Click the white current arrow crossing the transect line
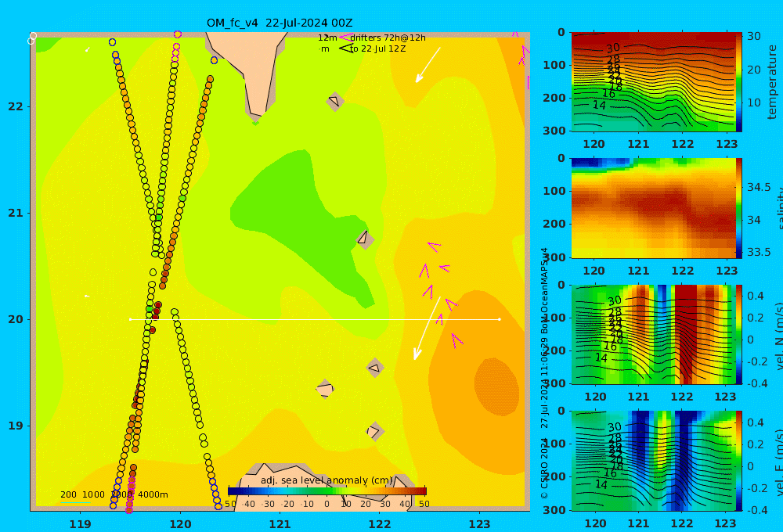 click(427, 329)
